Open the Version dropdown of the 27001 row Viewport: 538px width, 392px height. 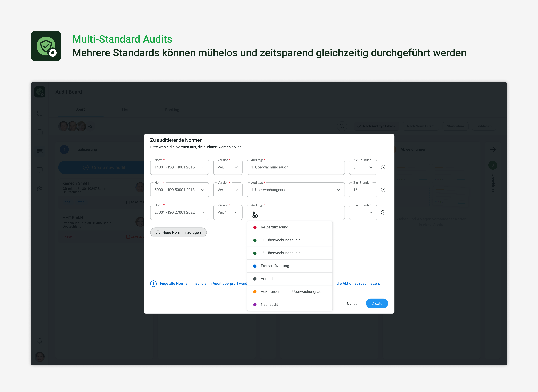tap(228, 212)
